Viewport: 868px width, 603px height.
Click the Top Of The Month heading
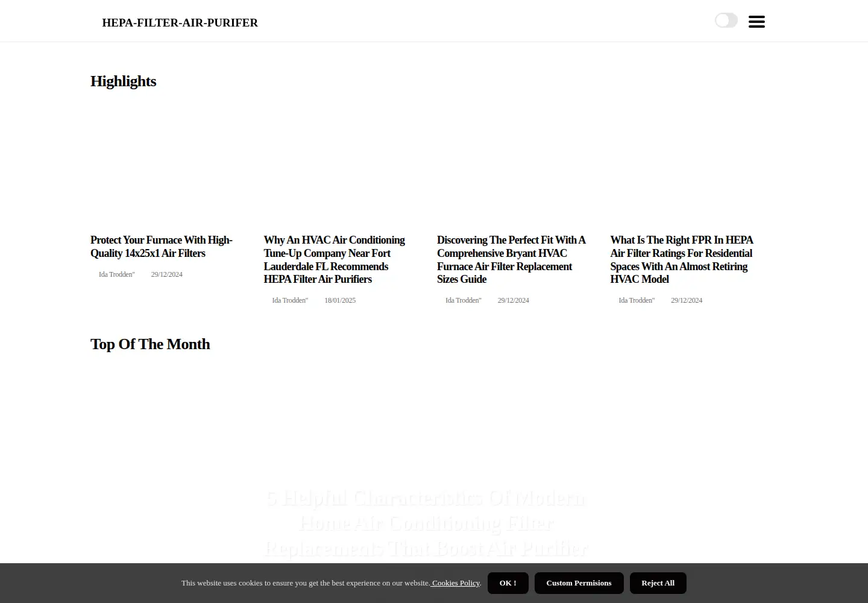pos(150,344)
